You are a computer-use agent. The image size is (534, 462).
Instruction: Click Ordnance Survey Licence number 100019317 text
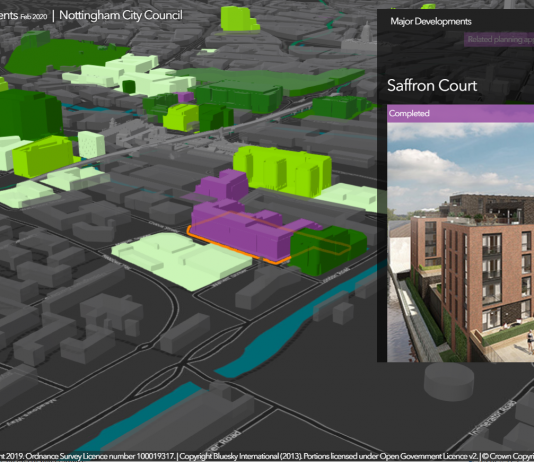pyautogui.click(x=101, y=456)
